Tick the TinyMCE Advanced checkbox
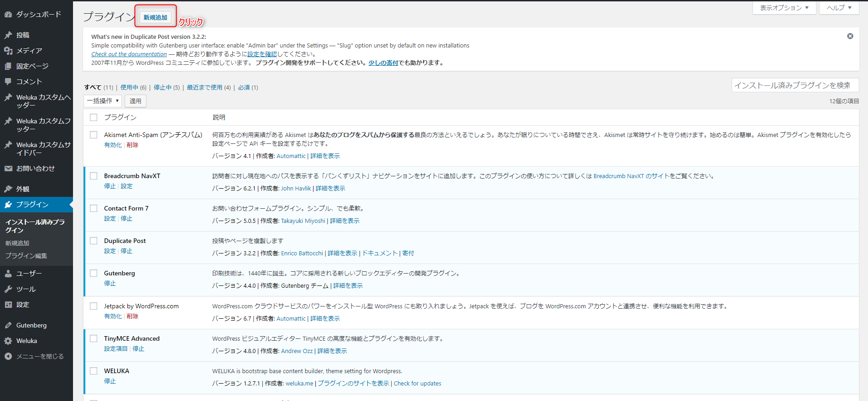The height and width of the screenshot is (401, 868). (94, 338)
